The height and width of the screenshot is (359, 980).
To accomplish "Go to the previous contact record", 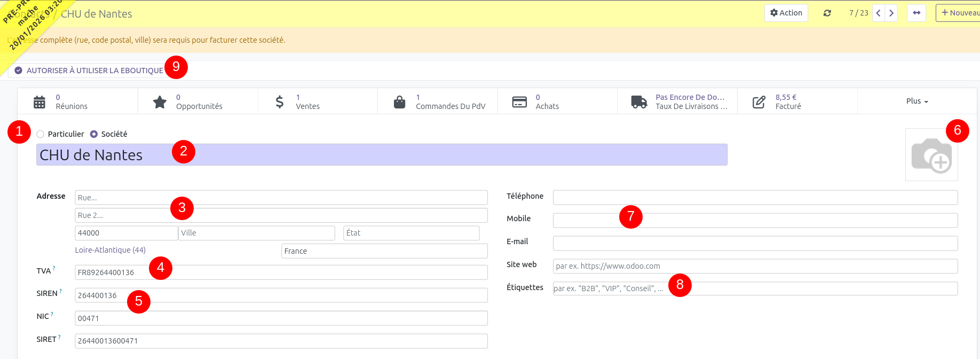I will pos(878,13).
